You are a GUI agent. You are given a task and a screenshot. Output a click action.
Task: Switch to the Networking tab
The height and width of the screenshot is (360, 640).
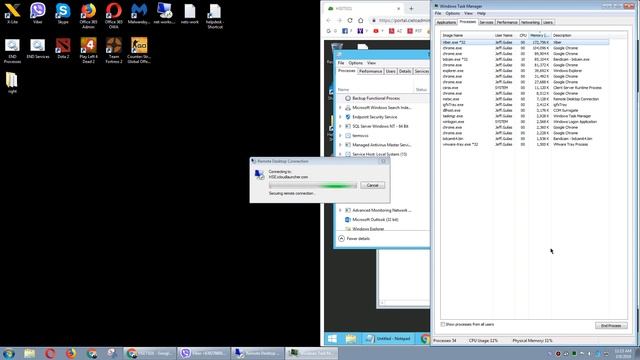tap(530, 22)
